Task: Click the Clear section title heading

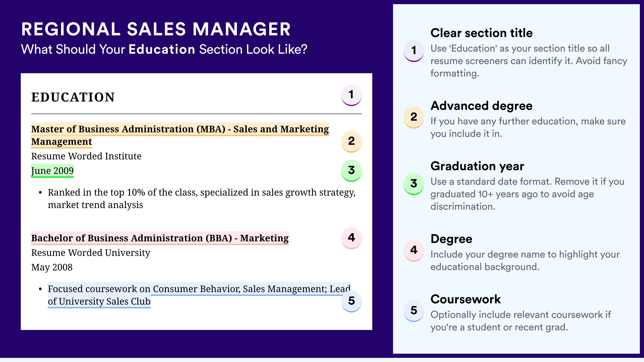Action: tap(482, 33)
